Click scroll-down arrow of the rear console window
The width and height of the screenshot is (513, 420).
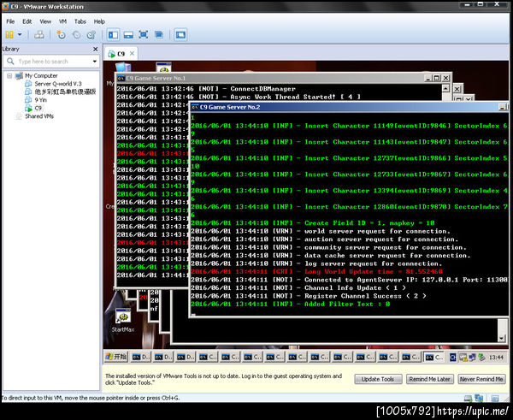pyautogui.click(x=501, y=339)
